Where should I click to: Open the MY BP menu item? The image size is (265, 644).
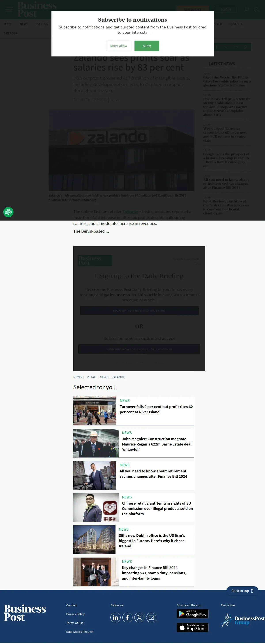8,24
